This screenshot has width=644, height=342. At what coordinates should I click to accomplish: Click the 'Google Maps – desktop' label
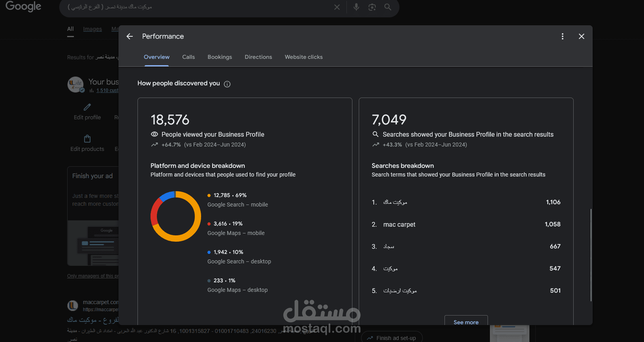pos(237,290)
